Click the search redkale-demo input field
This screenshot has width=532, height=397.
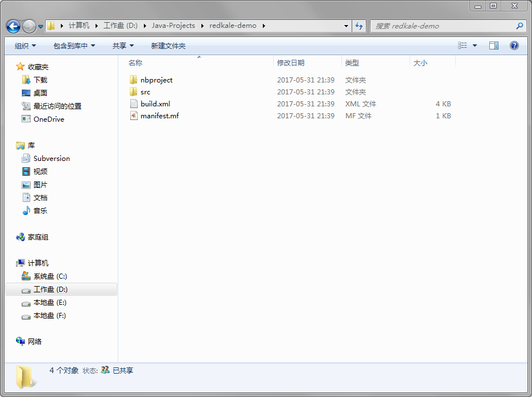tap(444, 26)
